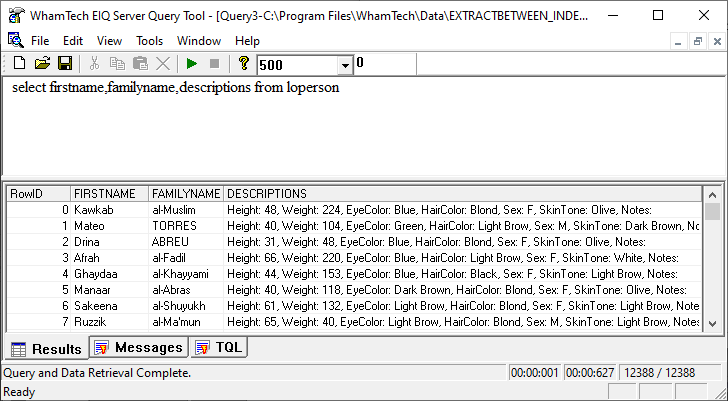Click the Copy icon in toolbar
This screenshot has width=728, height=401.
[x=117, y=63]
